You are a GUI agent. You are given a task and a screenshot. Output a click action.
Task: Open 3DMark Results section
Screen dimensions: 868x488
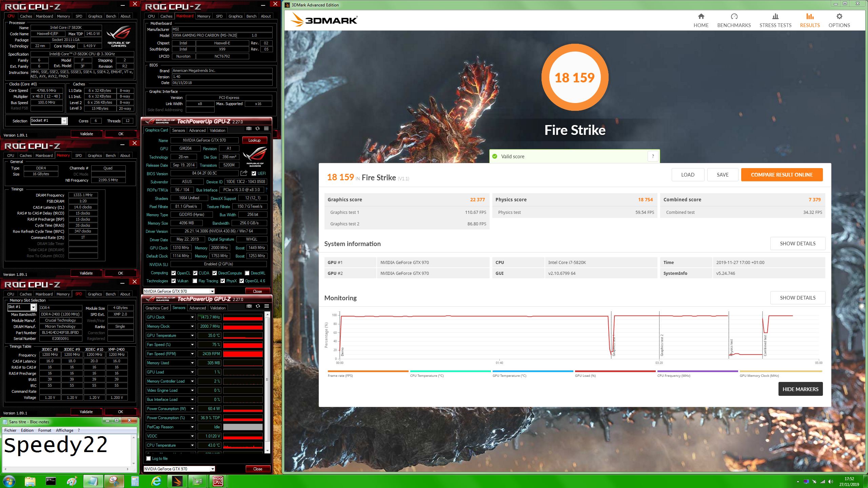pos(810,21)
